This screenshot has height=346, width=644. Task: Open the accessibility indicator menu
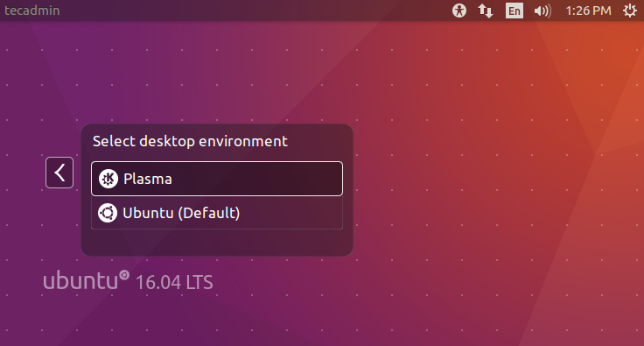click(x=459, y=11)
